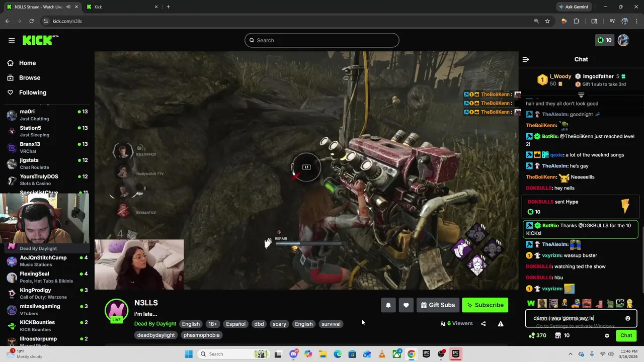Open the KICKs balance showing 10
This screenshot has height=362, width=644.
[x=604, y=40]
